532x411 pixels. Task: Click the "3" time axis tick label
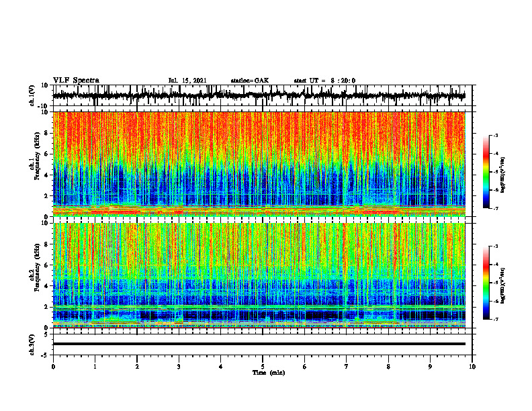[179, 367]
